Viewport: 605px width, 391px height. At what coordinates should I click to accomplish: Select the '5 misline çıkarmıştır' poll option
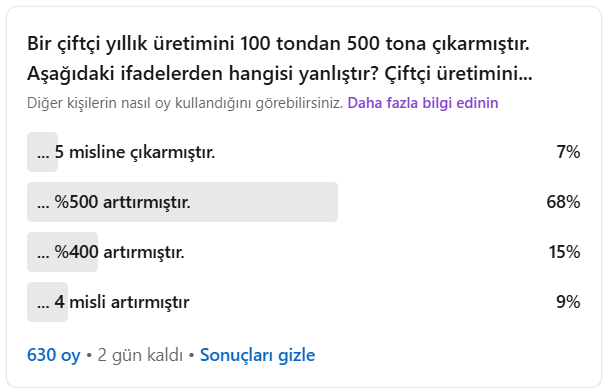(x=304, y=152)
